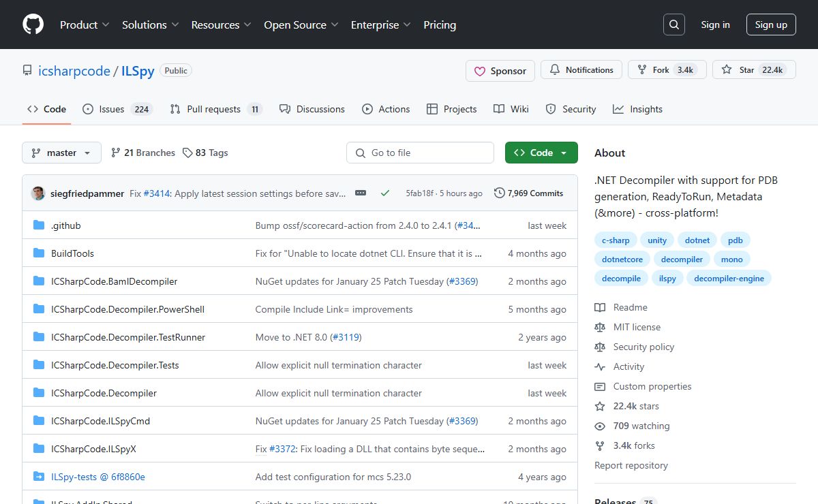Expand the Enterprise dropdown menu
This screenshot has height=504, width=818.
click(381, 25)
